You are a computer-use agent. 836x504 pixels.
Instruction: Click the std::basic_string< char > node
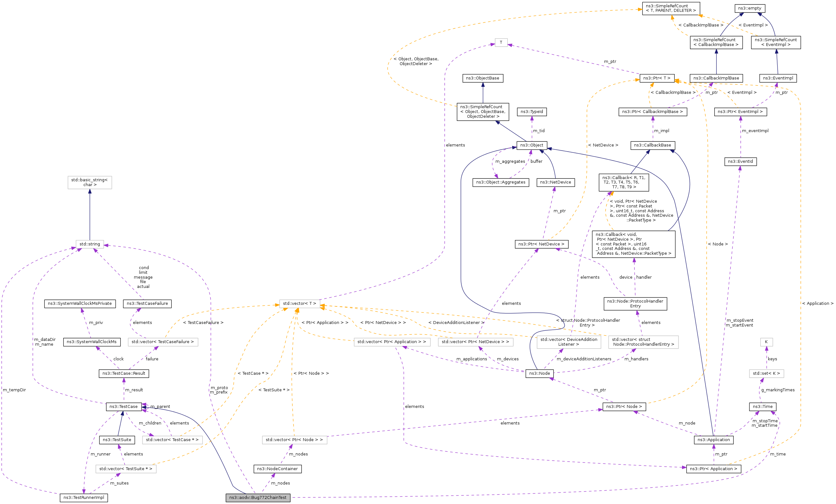click(x=89, y=182)
